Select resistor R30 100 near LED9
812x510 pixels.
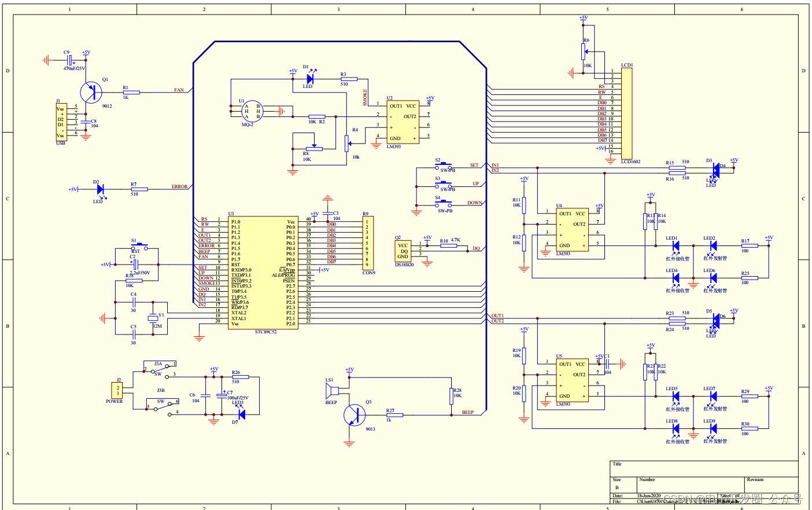(x=750, y=429)
